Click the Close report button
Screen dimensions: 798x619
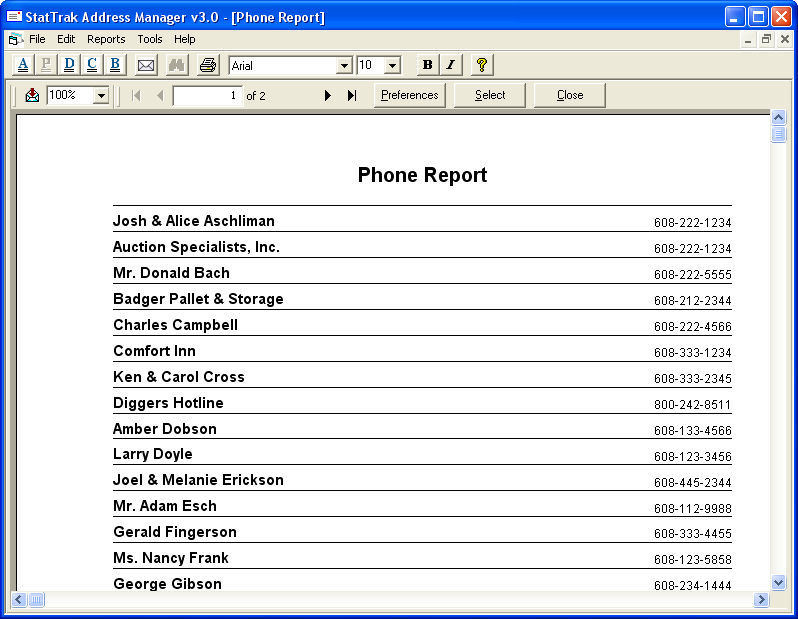(570, 95)
